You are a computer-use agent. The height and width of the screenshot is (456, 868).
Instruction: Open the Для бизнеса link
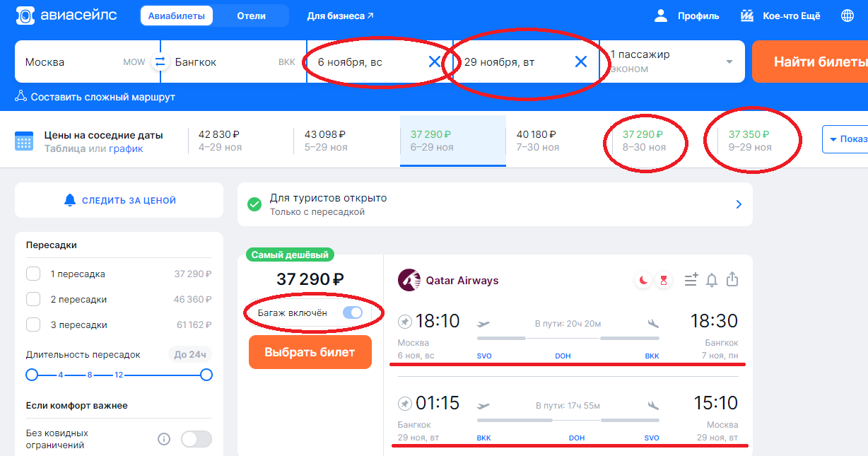click(x=341, y=16)
